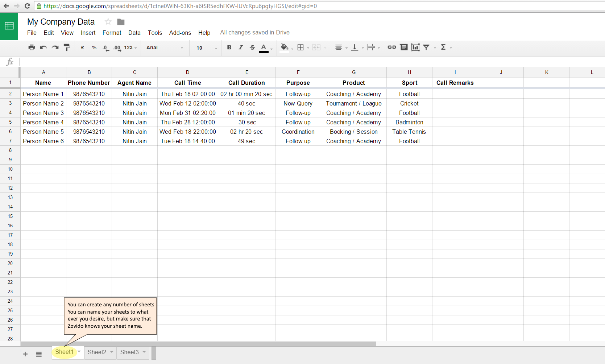This screenshot has height=364, width=605.
Task: Open the Arial font dropdown
Action: click(x=165, y=48)
